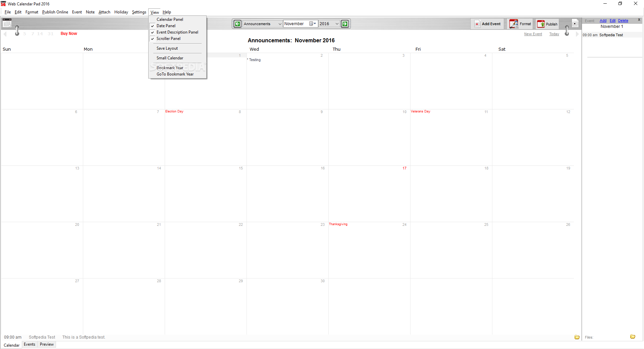Click the New Event link
The image size is (644, 349).
tap(533, 34)
